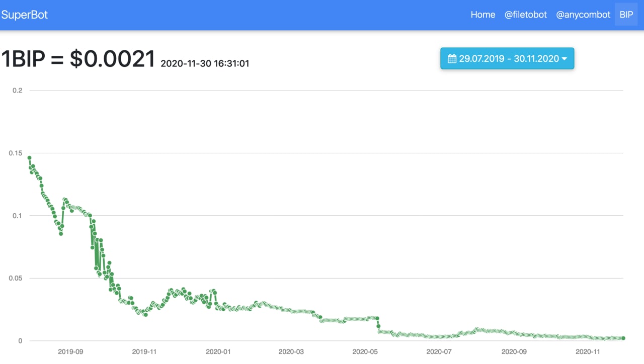Click the 0 y-axis label

click(x=21, y=341)
